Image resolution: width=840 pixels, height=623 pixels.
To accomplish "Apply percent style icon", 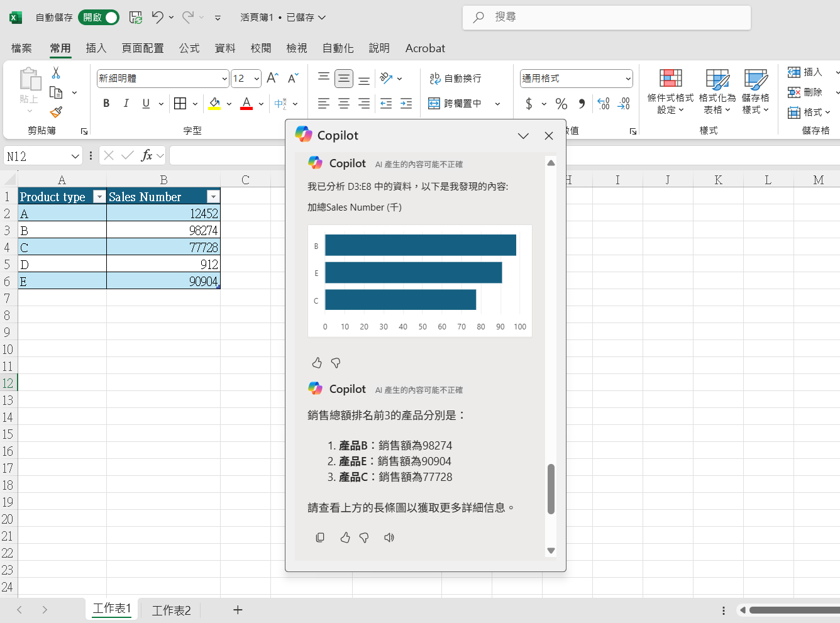I will point(561,103).
